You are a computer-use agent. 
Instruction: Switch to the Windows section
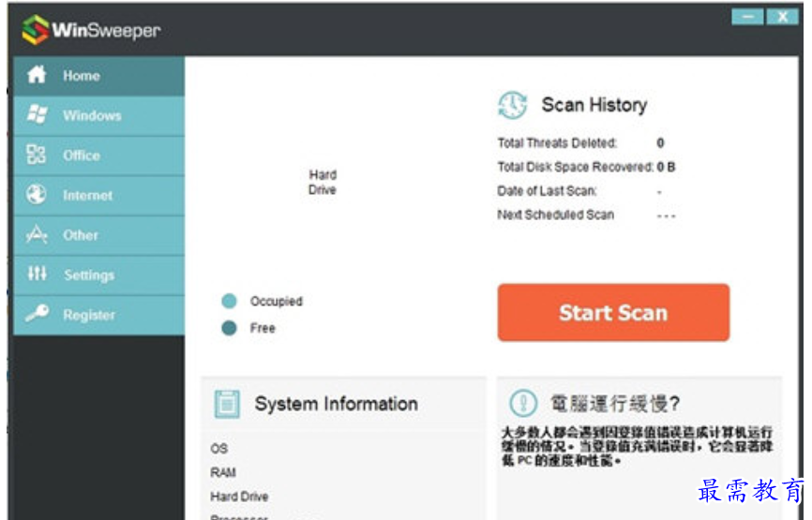click(x=98, y=115)
